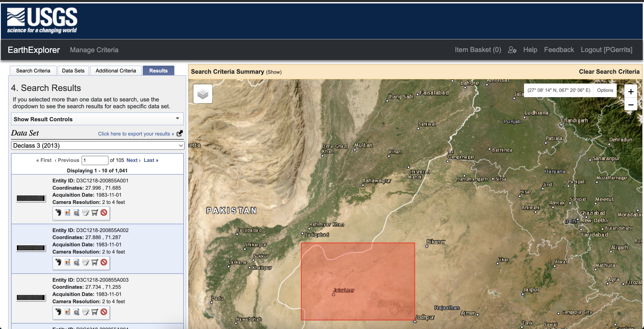Click Jaisalmer label inside red search area

point(344,290)
